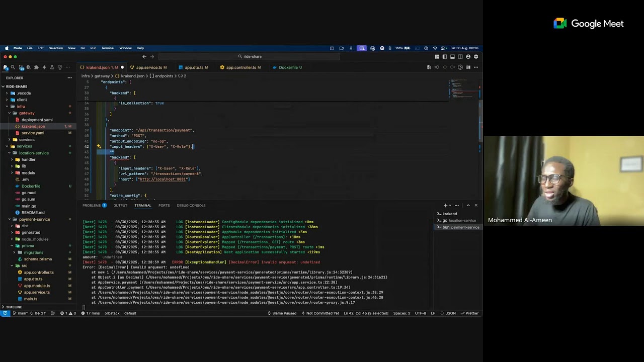Click the remote window icon in status bar
Screen dimensions: 644x362
tap(5, 313)
